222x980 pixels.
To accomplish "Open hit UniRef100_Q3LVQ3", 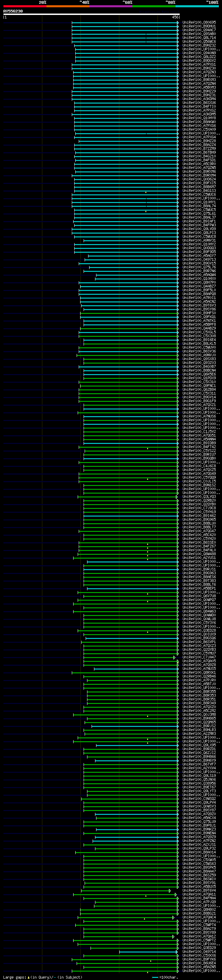I will point(199,496).
